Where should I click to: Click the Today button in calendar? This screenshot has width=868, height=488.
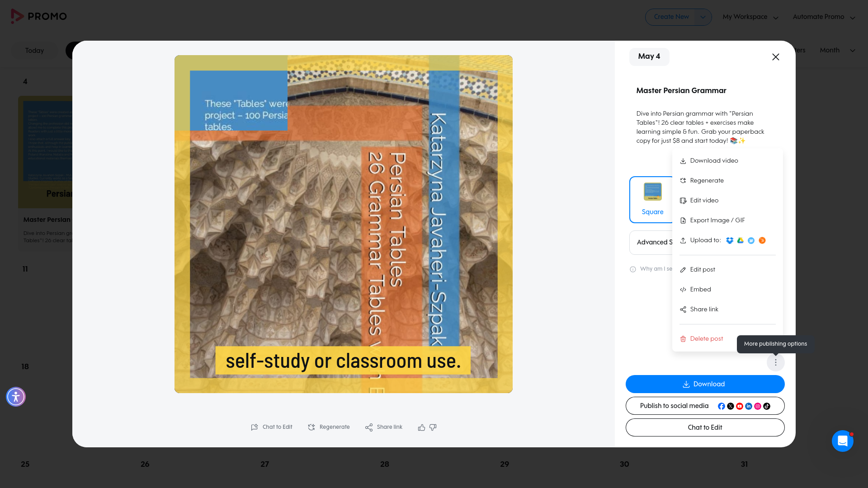click(34, 51)
